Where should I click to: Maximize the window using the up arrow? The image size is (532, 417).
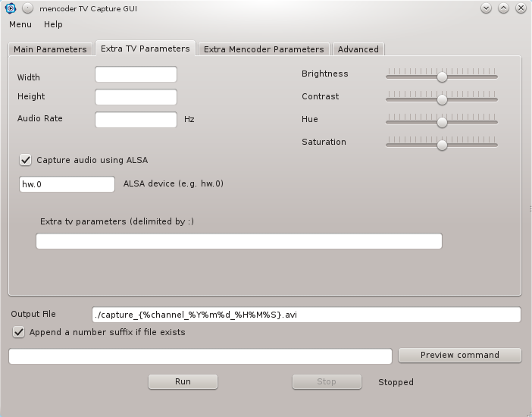pos(503,8)
